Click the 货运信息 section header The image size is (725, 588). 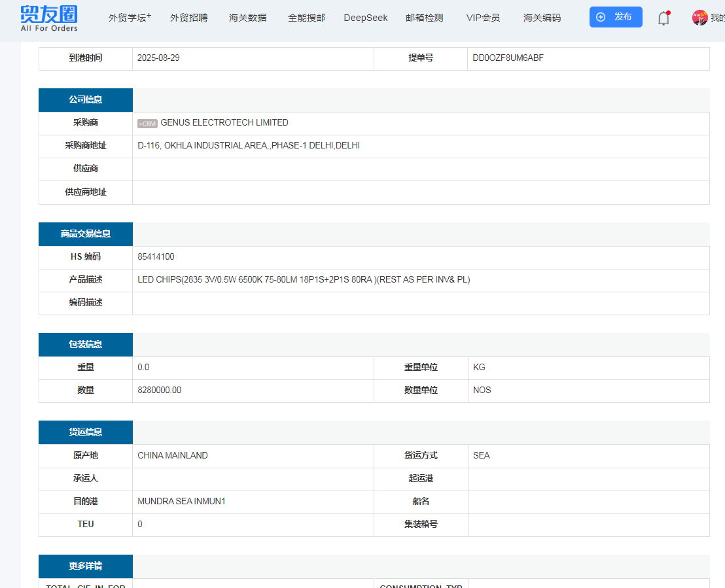pos(86,432)
